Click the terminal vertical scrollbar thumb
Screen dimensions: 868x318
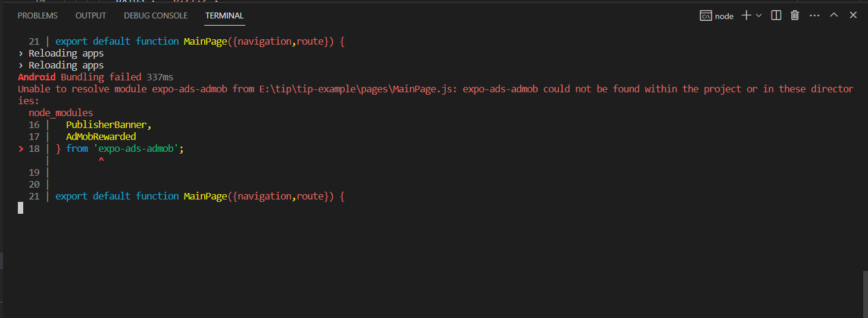point(865,294)
